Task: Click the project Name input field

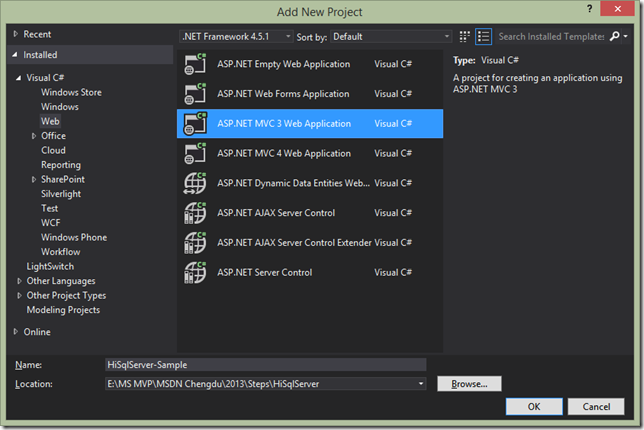Action: tap(266, 365)
